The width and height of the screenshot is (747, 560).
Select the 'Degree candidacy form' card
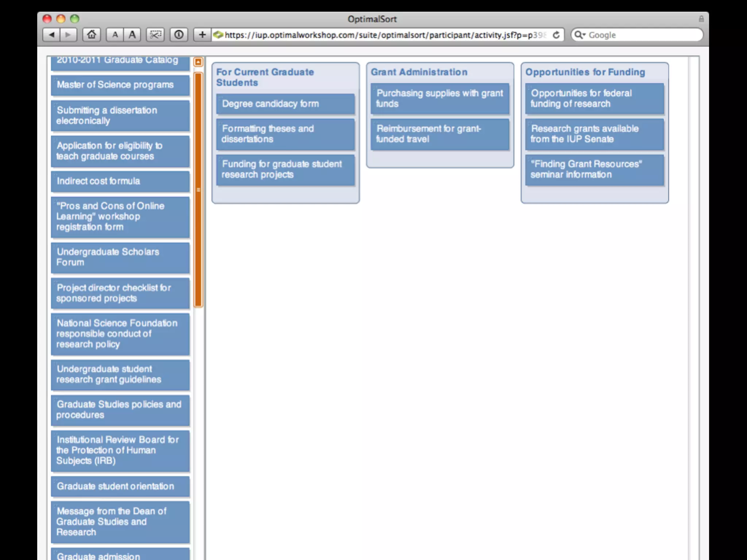click(x=285, y=104)
